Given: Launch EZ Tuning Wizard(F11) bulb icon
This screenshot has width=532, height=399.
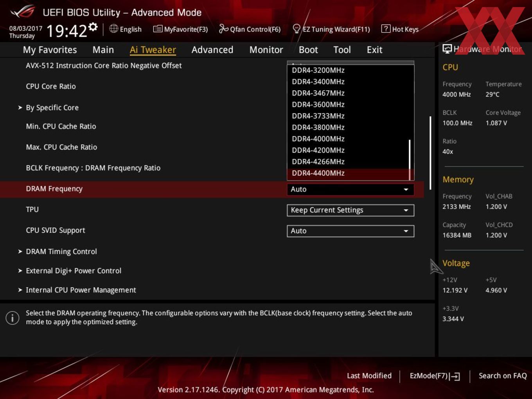Looking at the screenshot, I should 297,29.
